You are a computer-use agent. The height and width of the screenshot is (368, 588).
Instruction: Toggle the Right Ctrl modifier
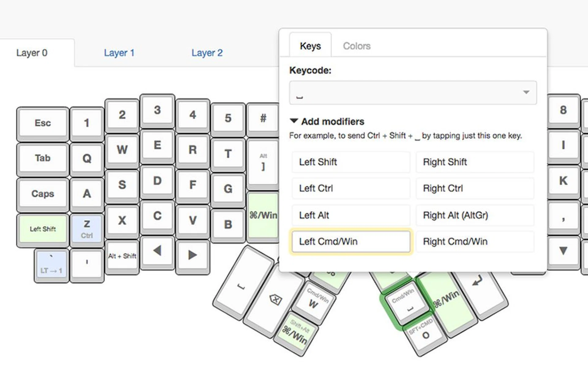click(474, 188)
